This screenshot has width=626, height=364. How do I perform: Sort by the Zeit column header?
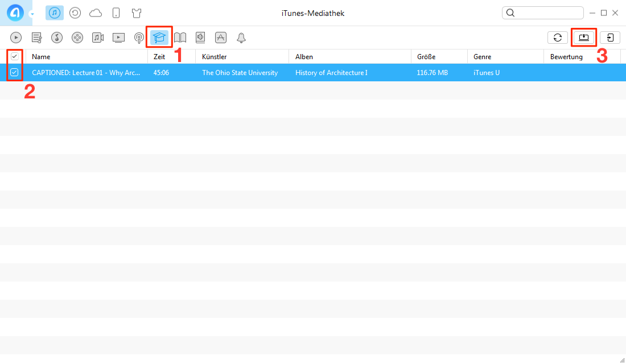click(x=172, y=57)
